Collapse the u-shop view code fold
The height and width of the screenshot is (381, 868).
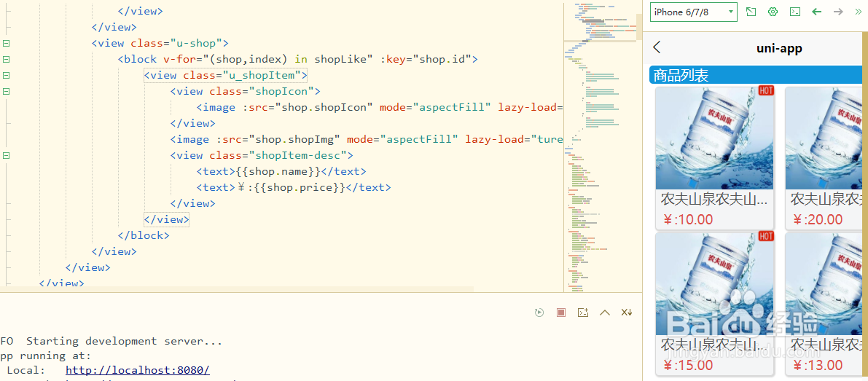point(6,43)
